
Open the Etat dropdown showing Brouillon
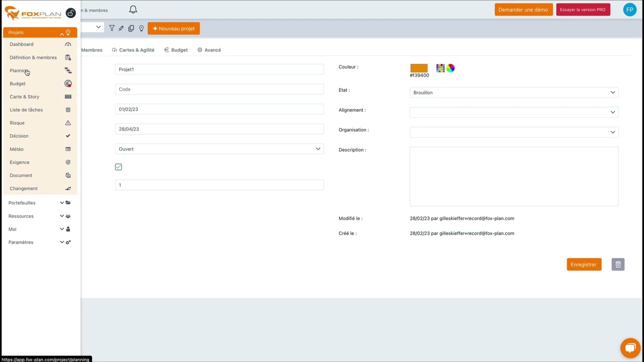point(514,93)
